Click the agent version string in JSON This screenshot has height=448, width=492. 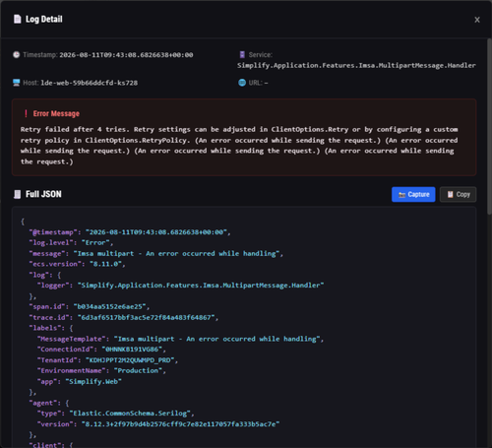[180, 424]
